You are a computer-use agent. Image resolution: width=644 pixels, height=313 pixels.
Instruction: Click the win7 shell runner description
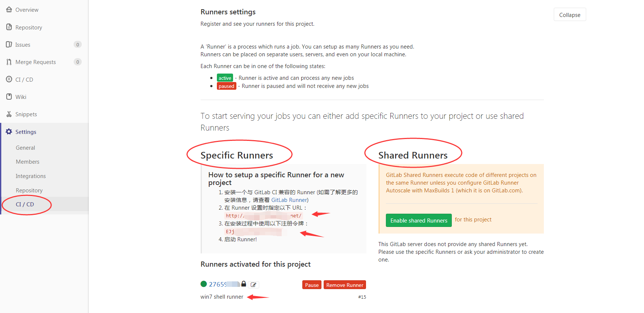point(222,297)
